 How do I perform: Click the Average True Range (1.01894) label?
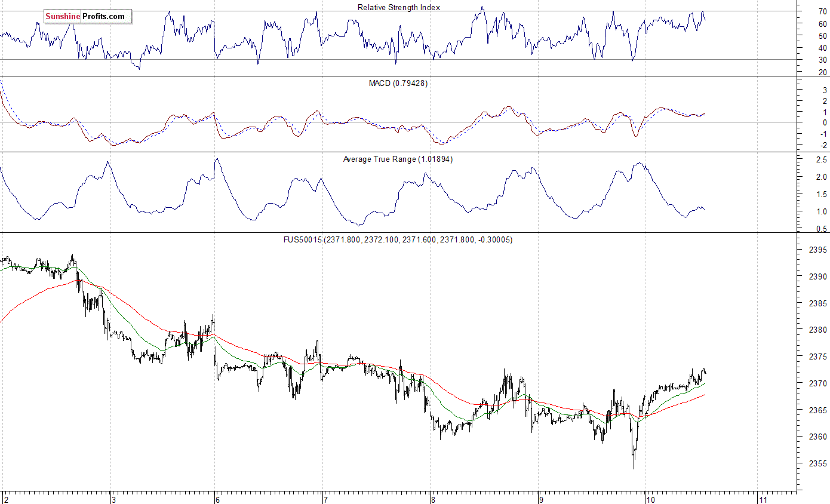398,159
